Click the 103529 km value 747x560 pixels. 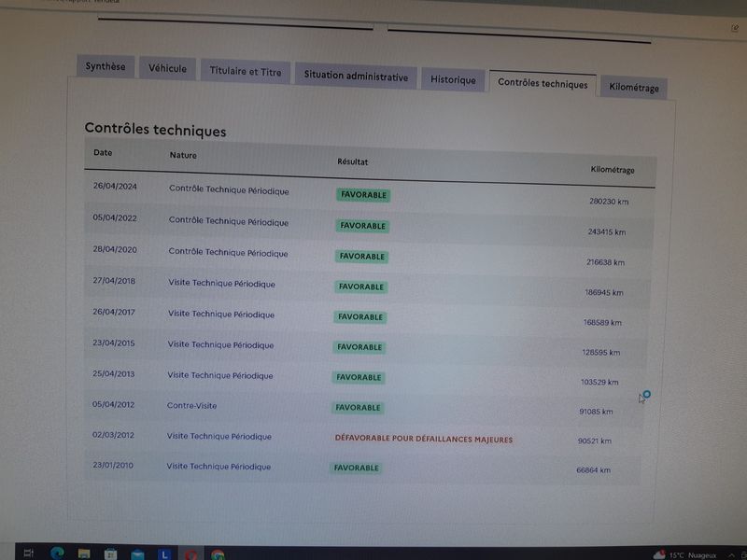coord(599,383)
